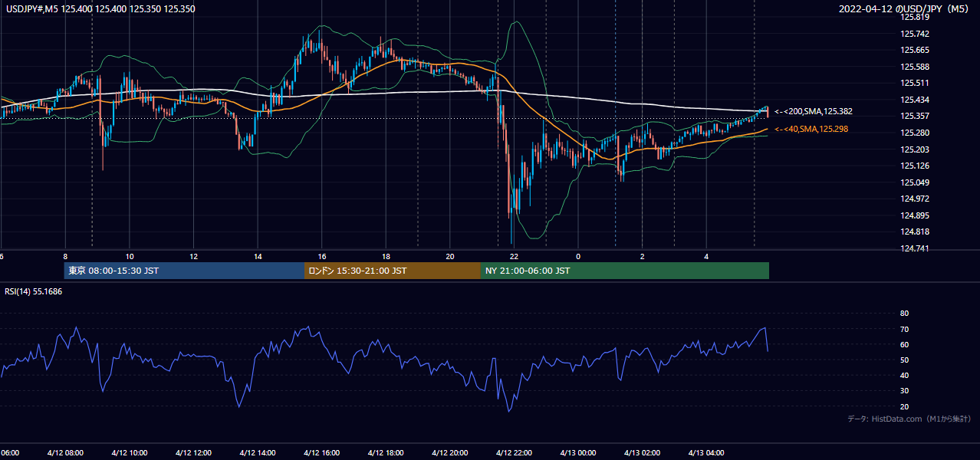Screen dimensions: 980x460
Task: Click RSI scale level 40
Action: [x=904, y=376]
